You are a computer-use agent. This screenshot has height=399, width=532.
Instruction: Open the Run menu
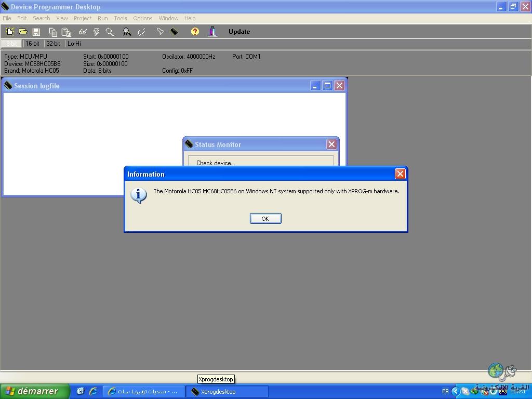(102, 18)
